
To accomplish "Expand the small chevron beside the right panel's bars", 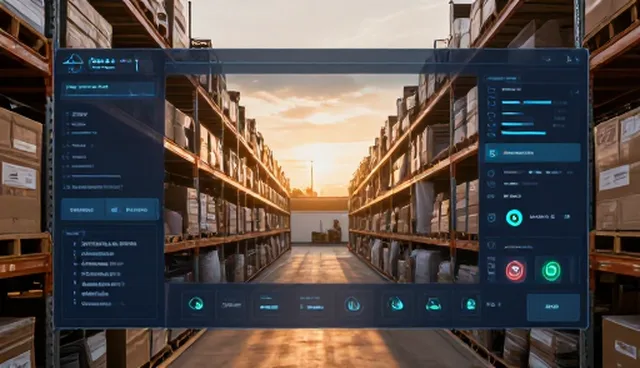I will click(576, 92).
